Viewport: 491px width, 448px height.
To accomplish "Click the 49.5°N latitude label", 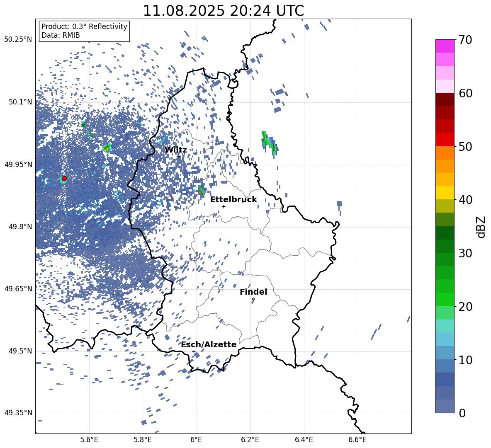I will tap(20, 351).
